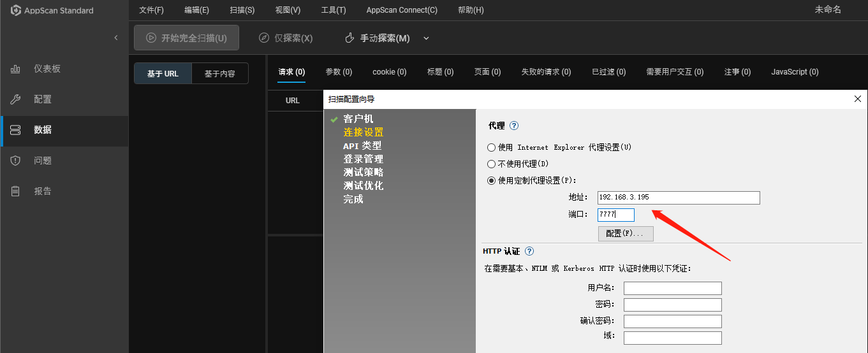This screenshot has width=868, height=353.
Task: Select the 客户机 wizard step
Action: 358,119
